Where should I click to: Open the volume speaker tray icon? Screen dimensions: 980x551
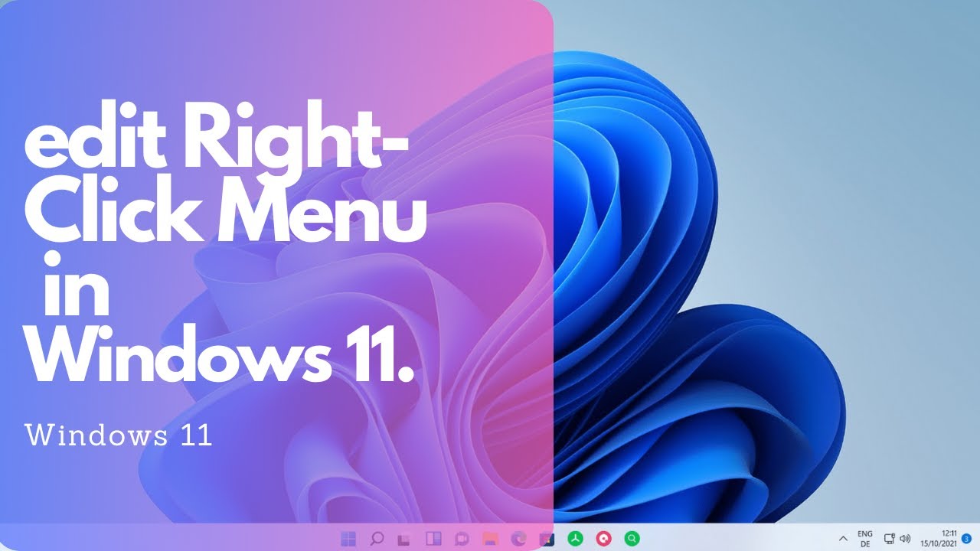tap(905, 539)
